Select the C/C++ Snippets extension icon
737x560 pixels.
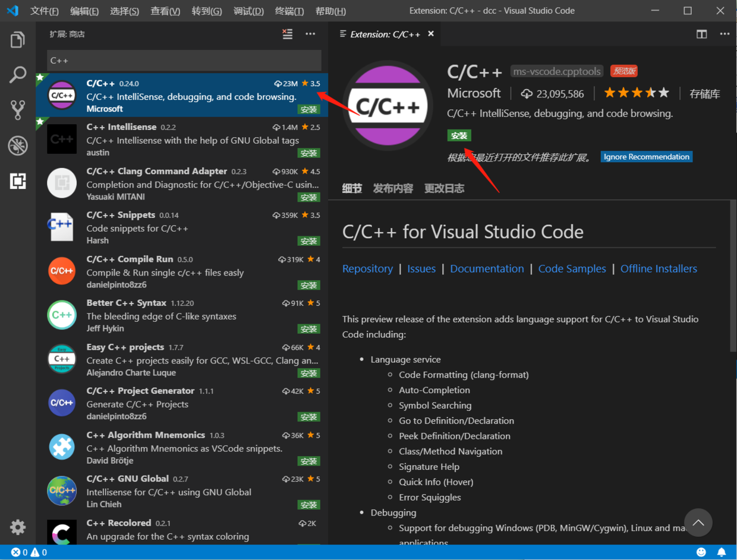click(62, 227)
